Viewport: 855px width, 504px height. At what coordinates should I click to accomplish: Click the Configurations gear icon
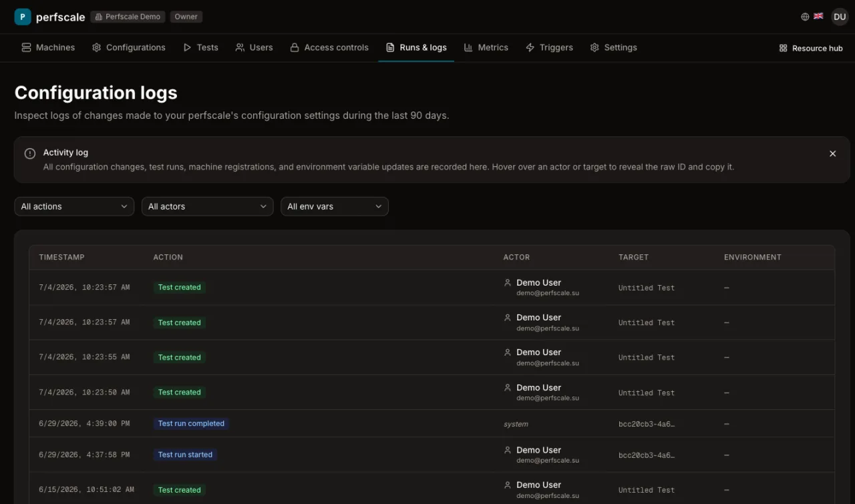(97, 47)
